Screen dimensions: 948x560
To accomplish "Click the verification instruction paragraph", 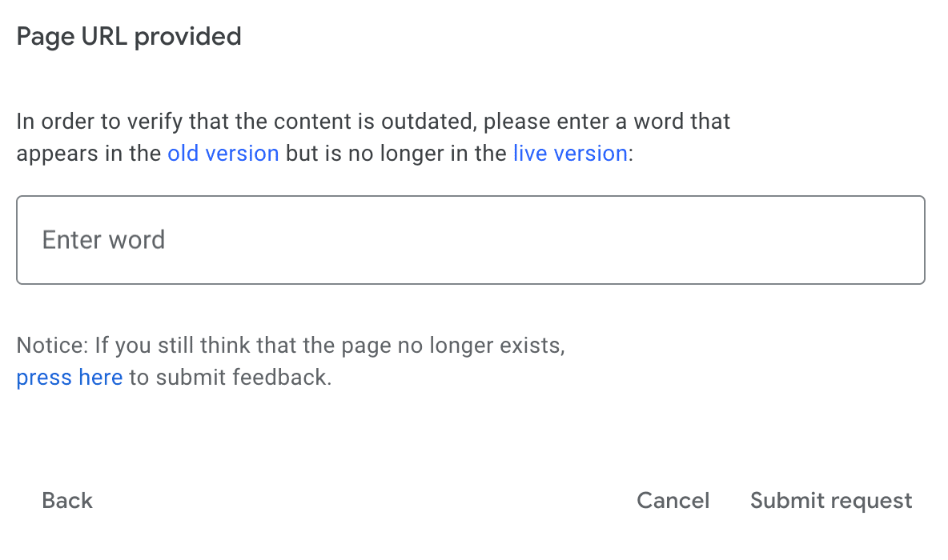I will point(373,122).
